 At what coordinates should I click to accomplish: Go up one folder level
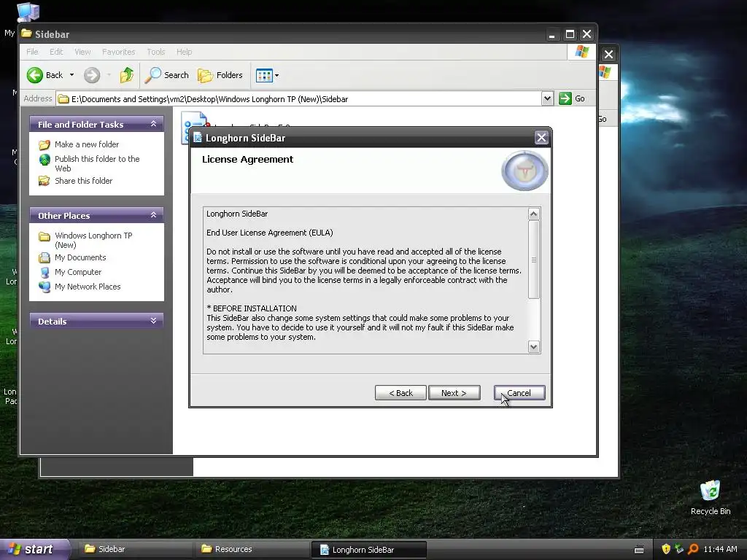tap(127, 75)
